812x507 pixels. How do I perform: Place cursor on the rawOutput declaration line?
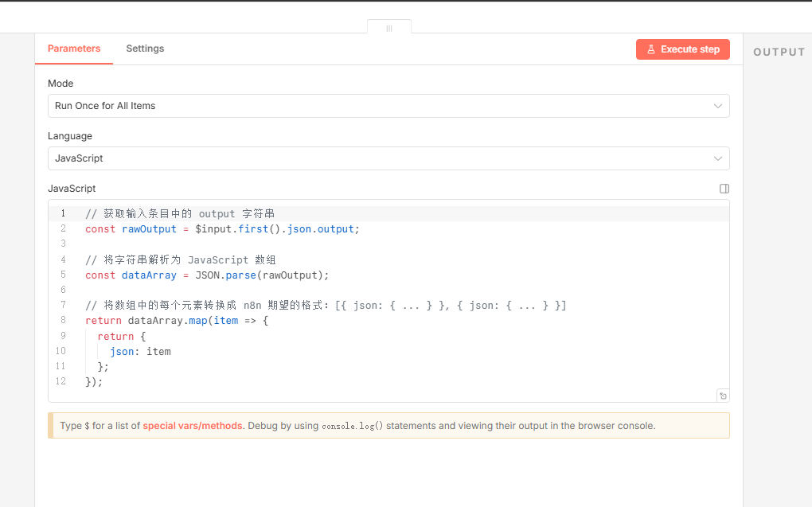[x=222, y=229]
